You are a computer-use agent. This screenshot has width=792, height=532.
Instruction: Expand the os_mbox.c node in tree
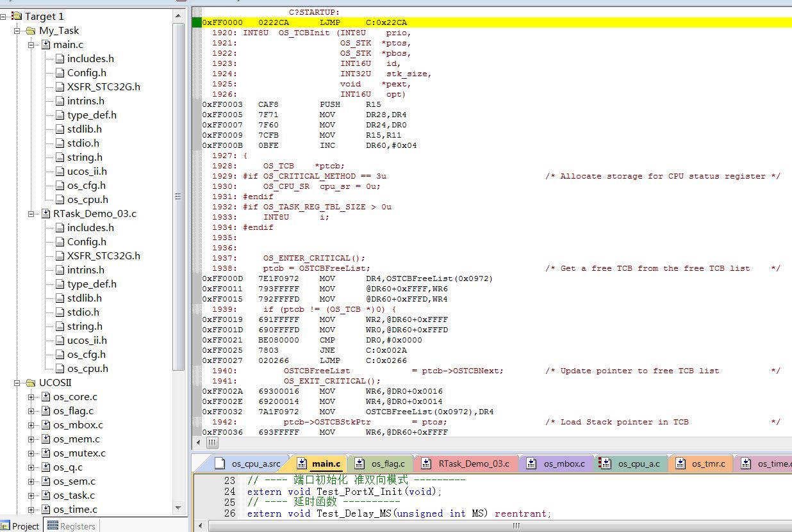[x=31, y=425]
